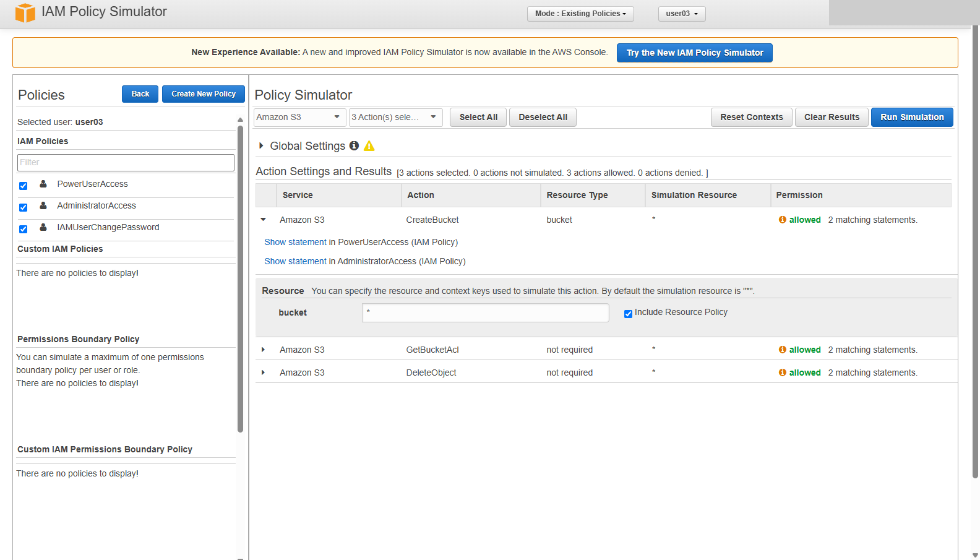Collapse the CreateBucket action row
Viewport: 980px width, 560px height.
(x=264, y=220)
